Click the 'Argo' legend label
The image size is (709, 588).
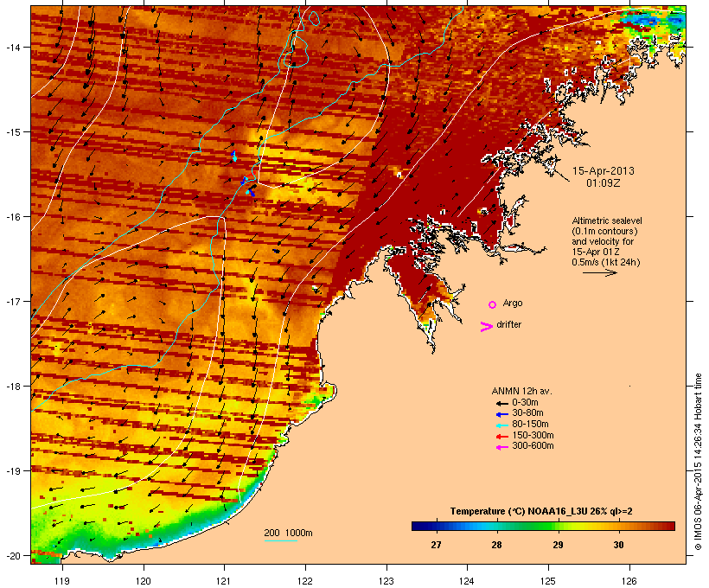(513, 303)
